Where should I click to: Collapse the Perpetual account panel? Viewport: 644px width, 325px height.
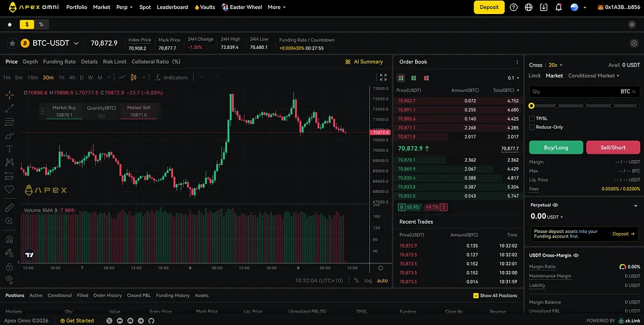636,206
